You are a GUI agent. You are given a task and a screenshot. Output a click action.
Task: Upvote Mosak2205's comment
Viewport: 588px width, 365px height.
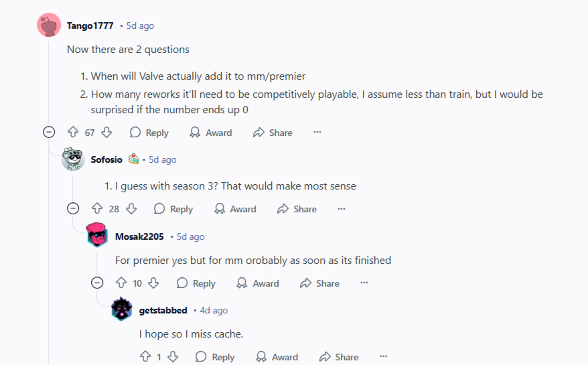(121, 283)
